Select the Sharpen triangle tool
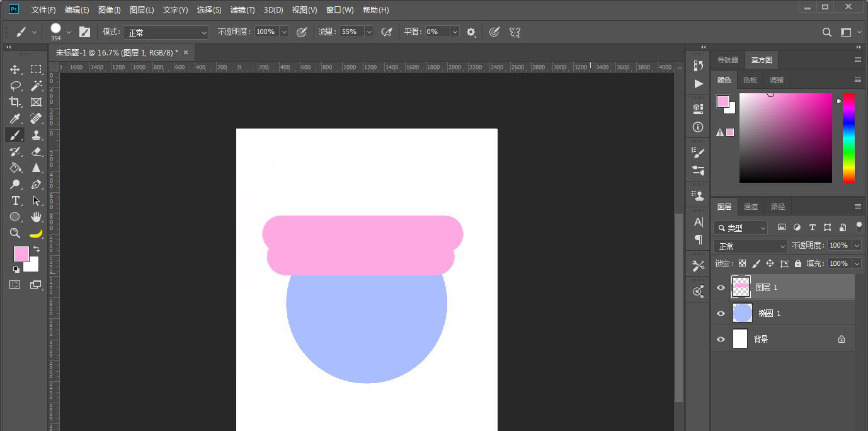 tap(36, 168)
